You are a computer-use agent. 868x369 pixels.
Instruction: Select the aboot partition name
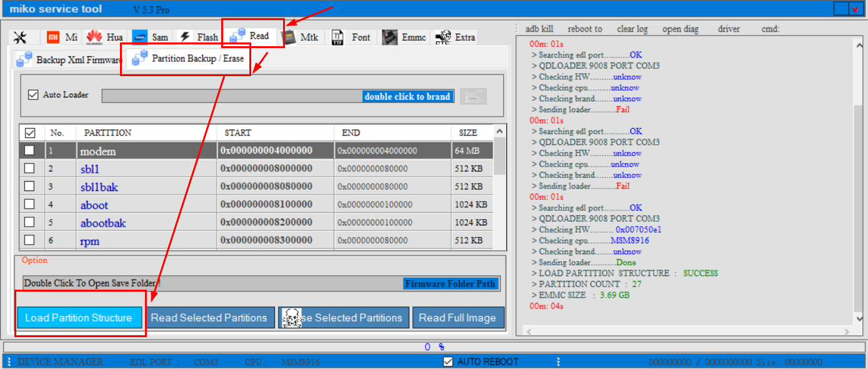(94, 205)
